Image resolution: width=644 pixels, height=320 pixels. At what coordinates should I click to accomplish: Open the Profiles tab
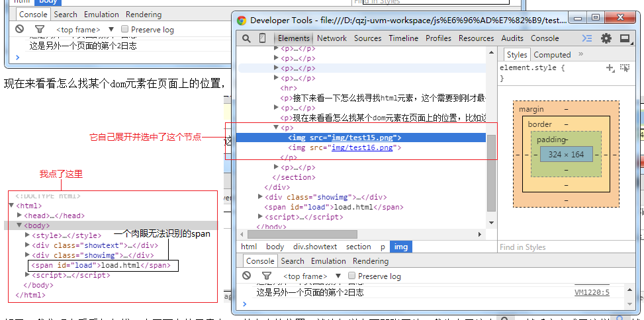438,38
